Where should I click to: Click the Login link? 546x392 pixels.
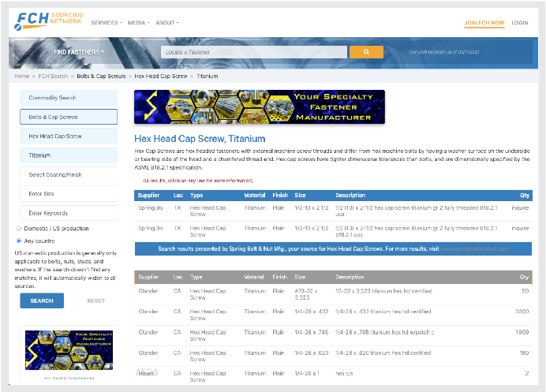[x=519, y=23]
